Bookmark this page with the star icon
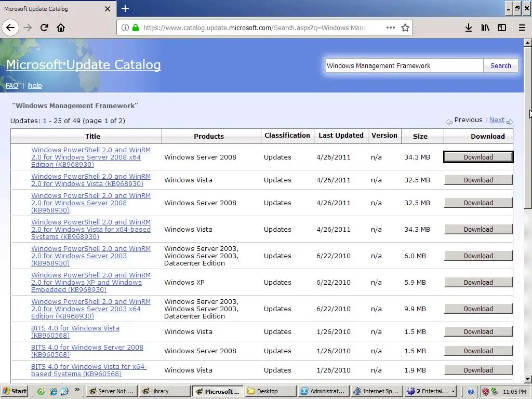The width and height of the screenshot is (532, 399). click(x=405, y=28)
